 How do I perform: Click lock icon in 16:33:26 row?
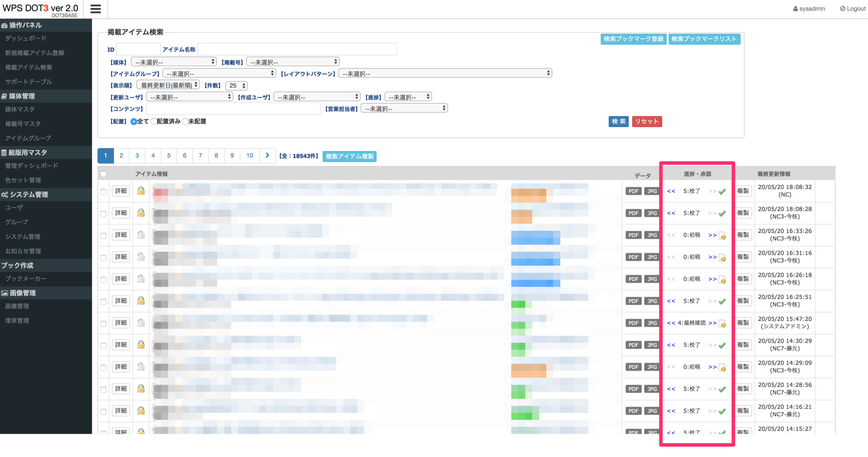141,235
